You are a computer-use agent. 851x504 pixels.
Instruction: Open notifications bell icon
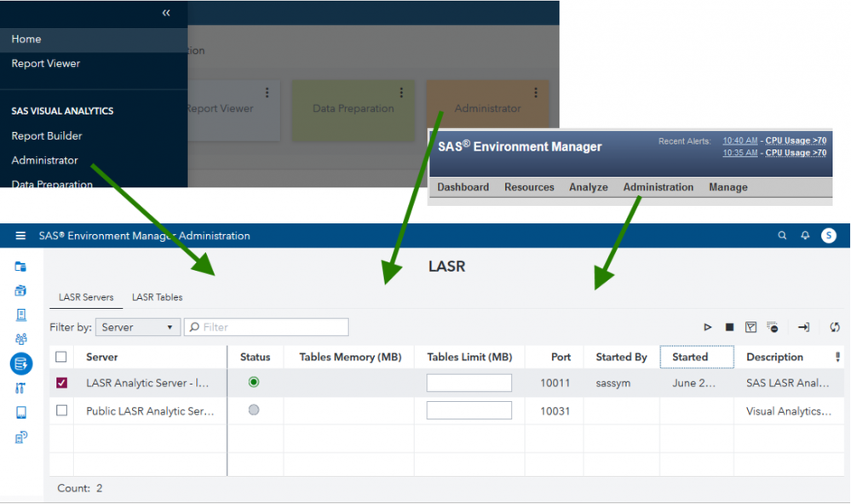pos(805,236)
